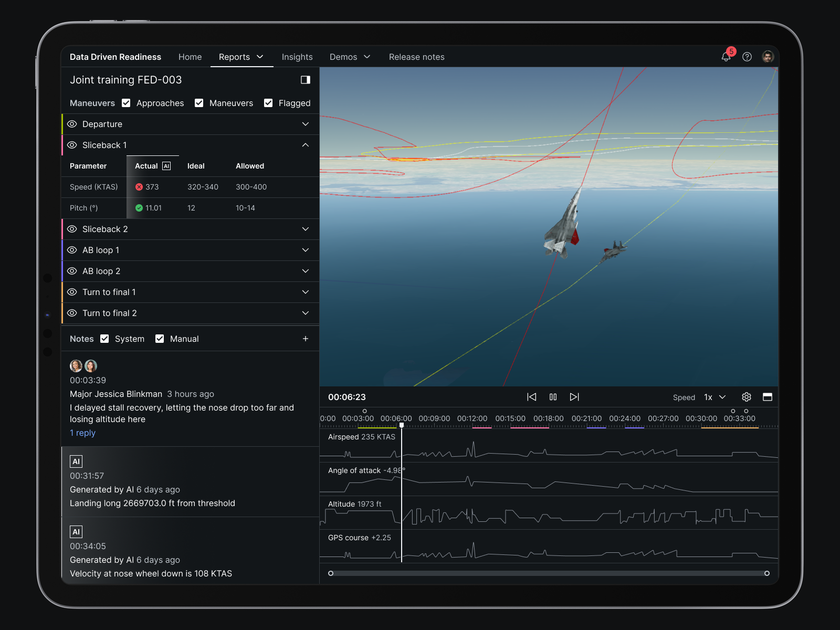Uncheck the Approaches filter
Viewport: 840px width, 630px height.
pyautogui.click(x=126, y=103)
